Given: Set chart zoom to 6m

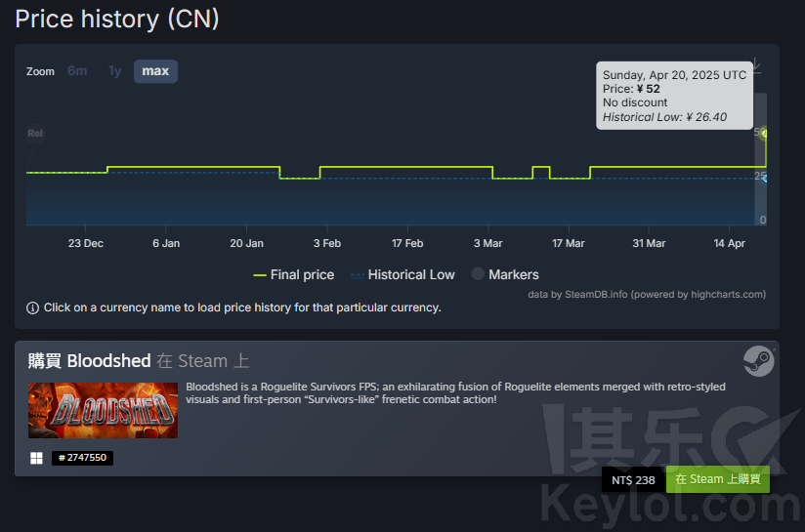Looking at the screenshot, I should point(77,71).
